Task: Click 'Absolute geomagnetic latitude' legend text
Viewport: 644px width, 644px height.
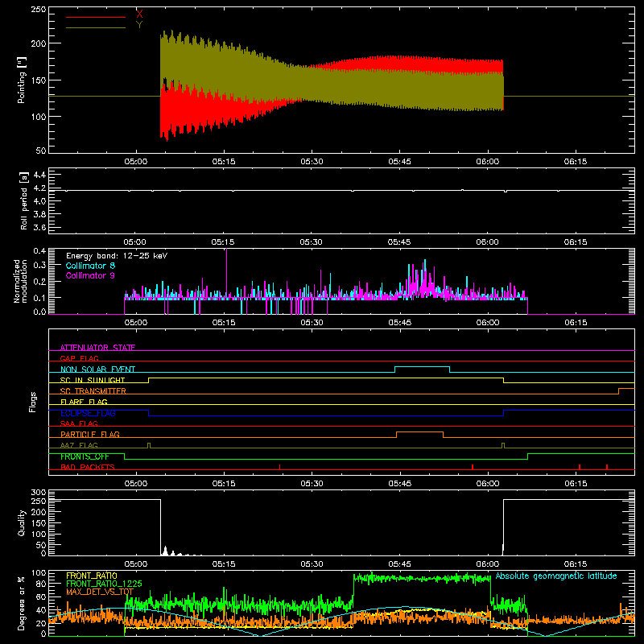Action: coord(556,576)
